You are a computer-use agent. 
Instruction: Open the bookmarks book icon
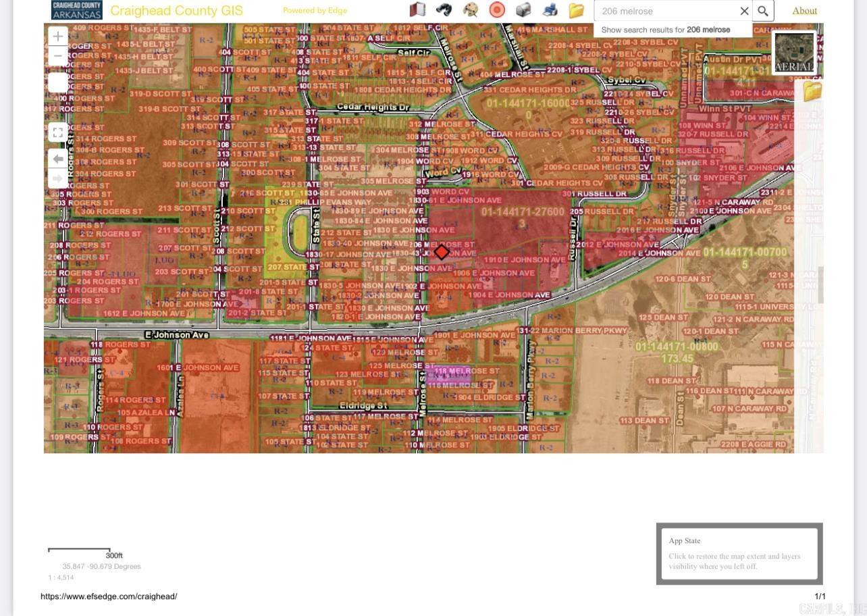[x=417, y=9]
